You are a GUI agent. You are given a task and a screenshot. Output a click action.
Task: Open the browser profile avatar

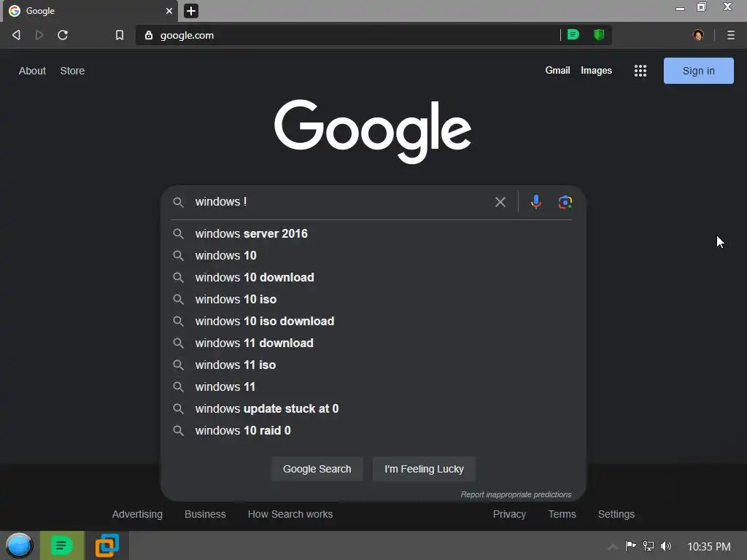tap(698, 35)
